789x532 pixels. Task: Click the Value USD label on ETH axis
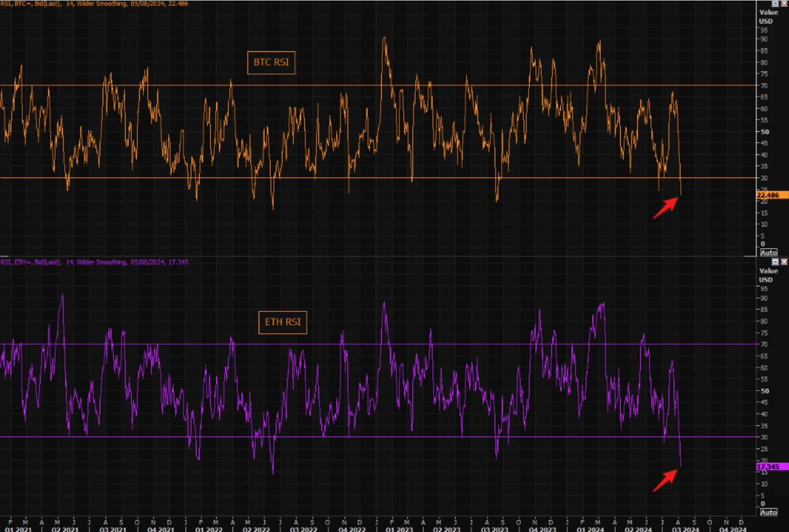click(768, 275)
